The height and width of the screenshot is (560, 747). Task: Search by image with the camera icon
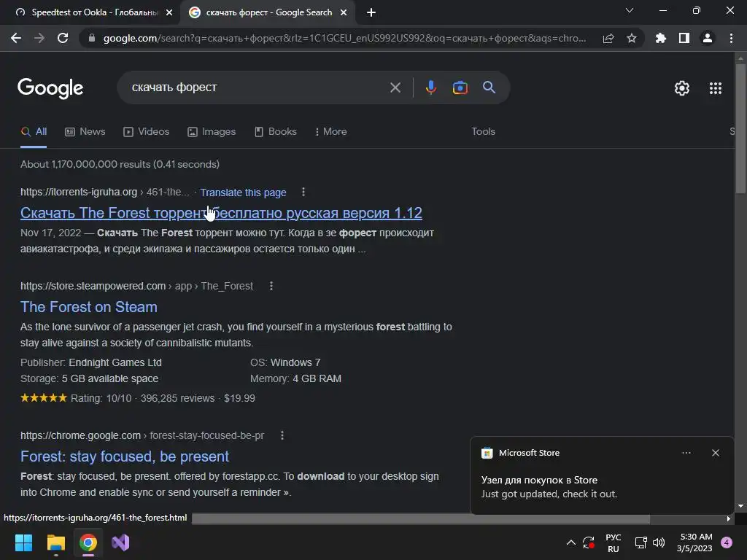tap(460, 87)
